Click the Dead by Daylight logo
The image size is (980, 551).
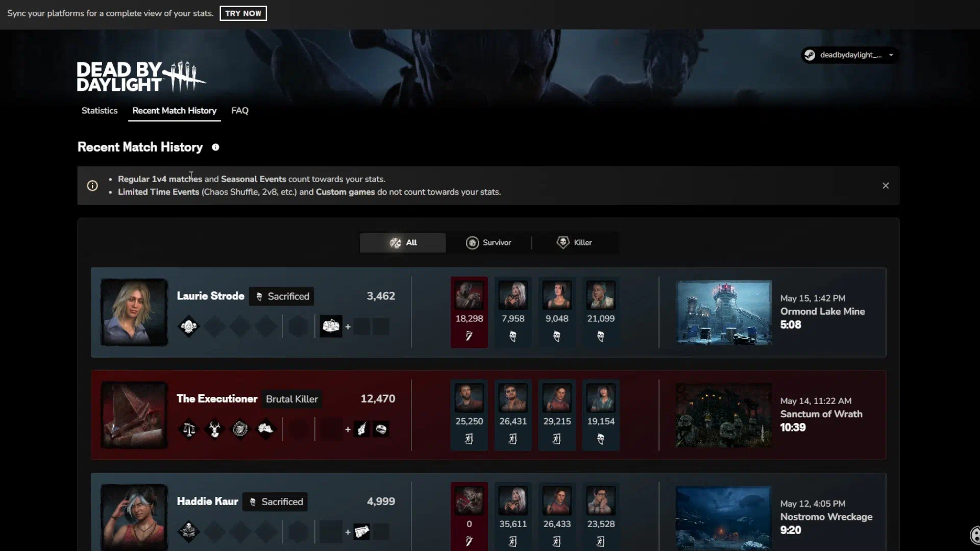(141, 77)
